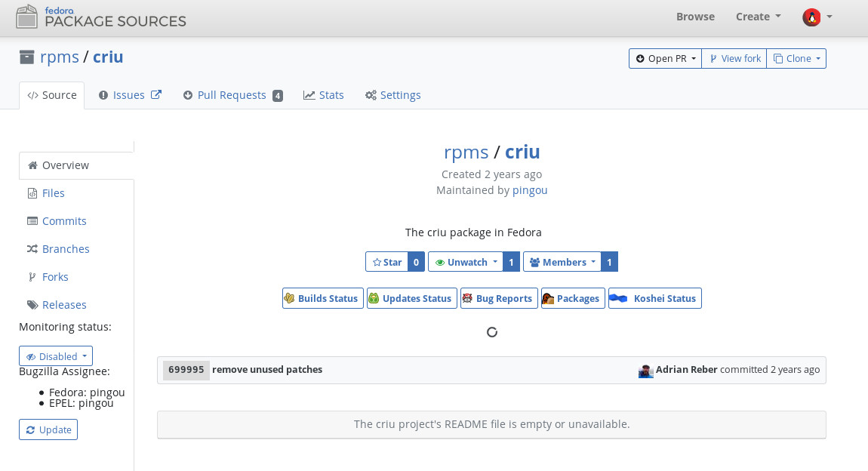Open Branches in the sidebar
Image resolution: width=868 pixels, height=471 pixels.
(66, 249)
